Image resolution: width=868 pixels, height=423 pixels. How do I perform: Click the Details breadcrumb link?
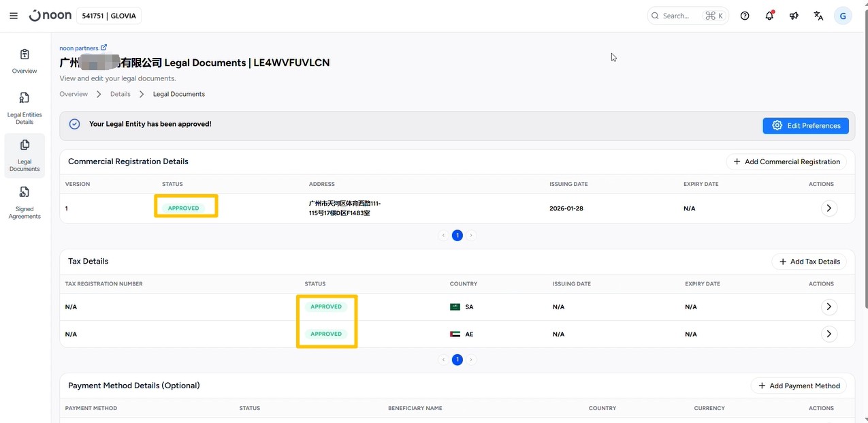(120, 94)
